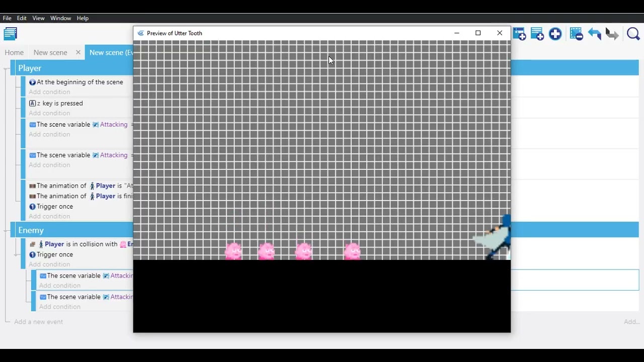Click the Player object icon in the 'is "At' animation condition
The width and height of the screenshot is (644, 362).
point(92,186)
